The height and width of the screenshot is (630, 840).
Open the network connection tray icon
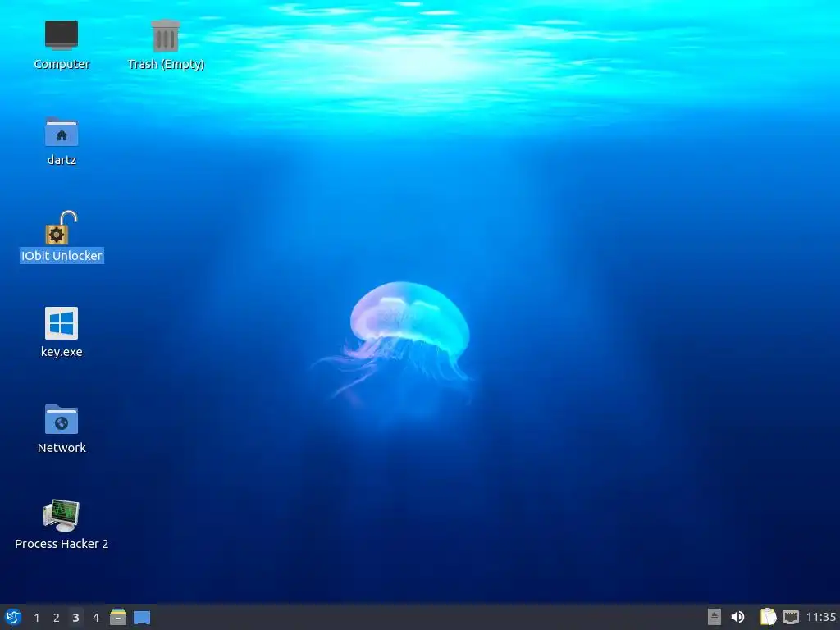pyautogui.click(x=790, y=617)
